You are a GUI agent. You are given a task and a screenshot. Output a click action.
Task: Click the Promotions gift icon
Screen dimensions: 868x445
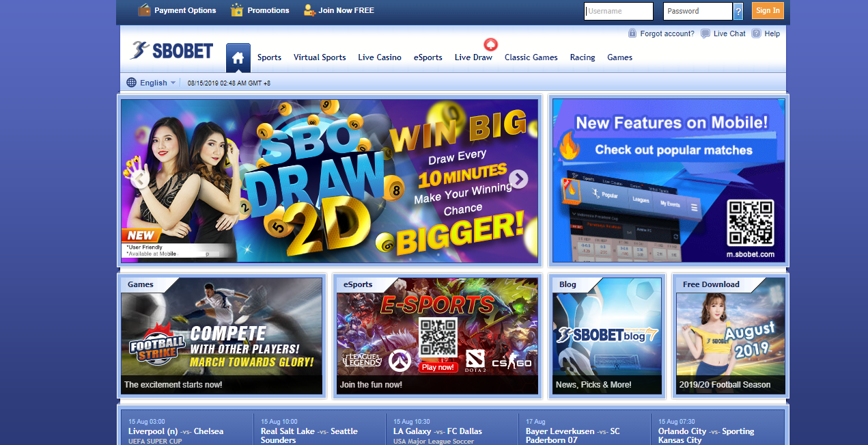(237, 10)
